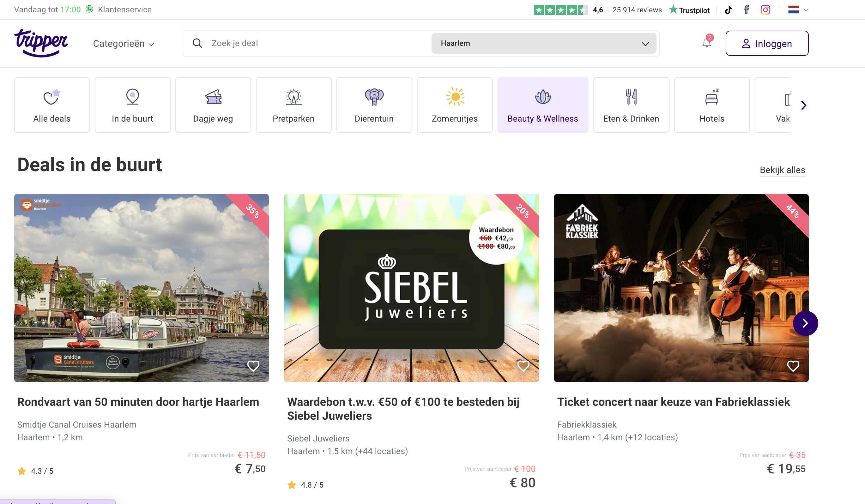Click the Dierentuin tab label
The width and height of the screenshot is (865, 504).
click(374, 119)
